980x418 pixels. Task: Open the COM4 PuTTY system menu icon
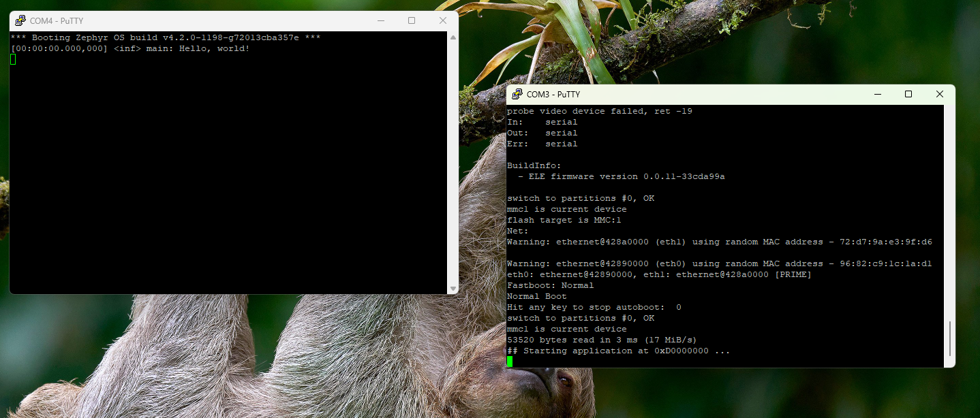(x=20, y=21)
